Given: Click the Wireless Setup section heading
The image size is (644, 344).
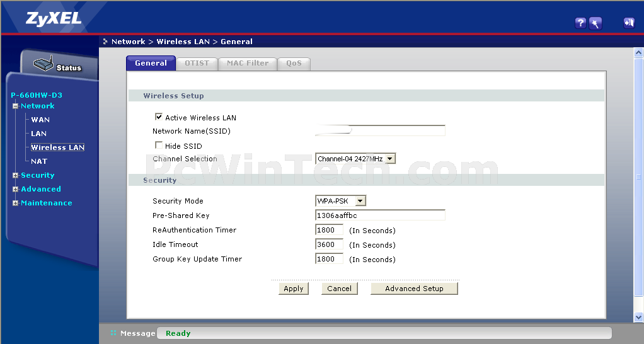Looking at the screenshot, I should point(173,96).
